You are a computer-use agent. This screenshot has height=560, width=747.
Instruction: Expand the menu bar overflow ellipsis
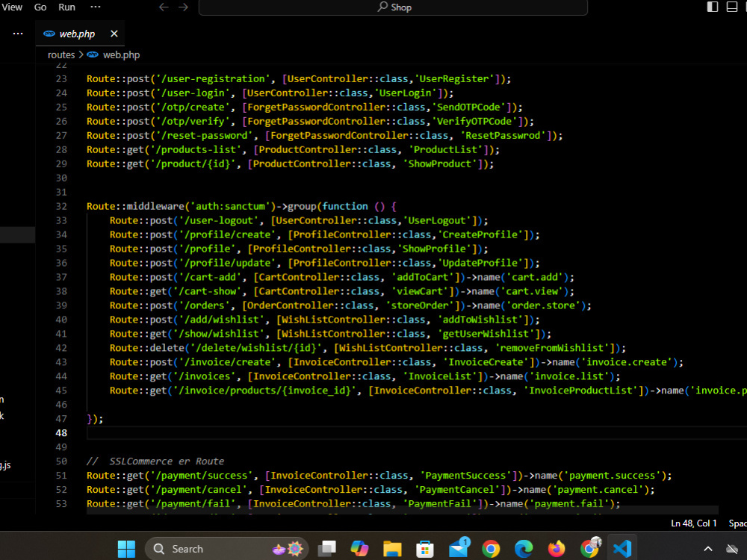(96, 7)
